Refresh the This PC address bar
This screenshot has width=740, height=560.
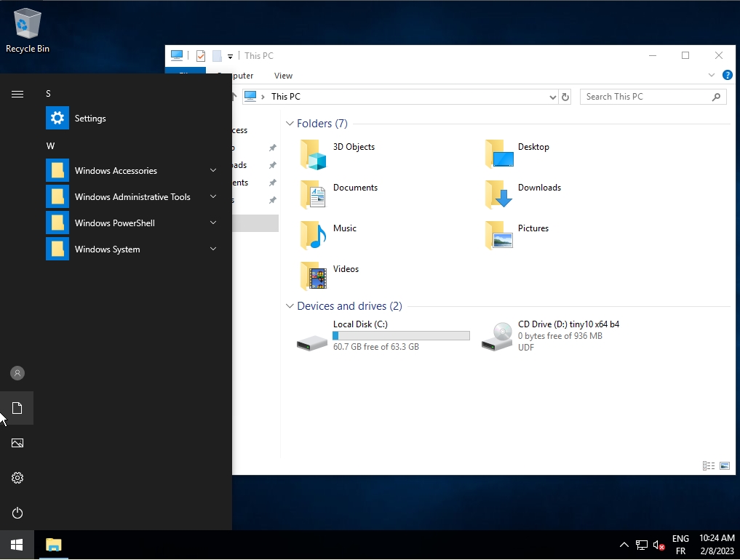pyautogui.click(x=565, y=97)
